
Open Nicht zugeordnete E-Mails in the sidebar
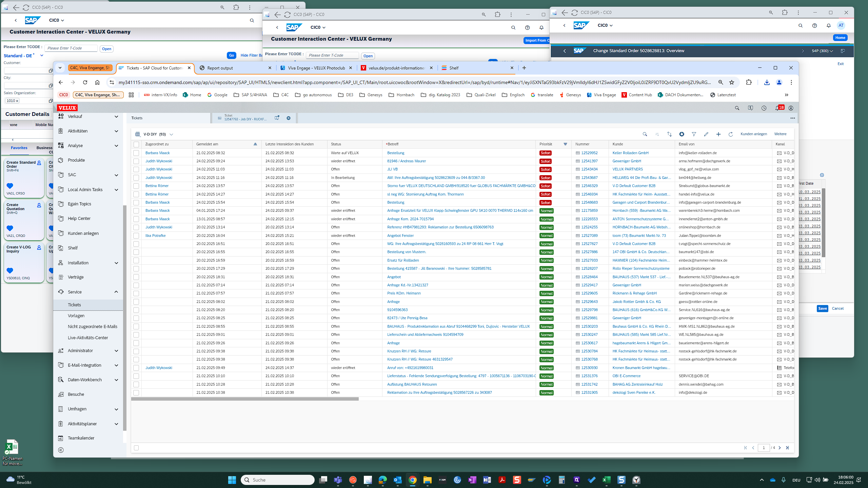point(92,326)
